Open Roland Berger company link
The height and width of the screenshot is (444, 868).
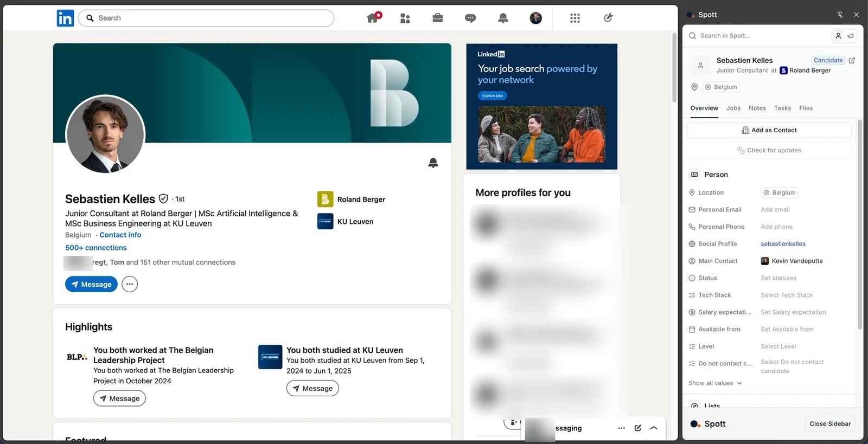click(x=352, y=200)
